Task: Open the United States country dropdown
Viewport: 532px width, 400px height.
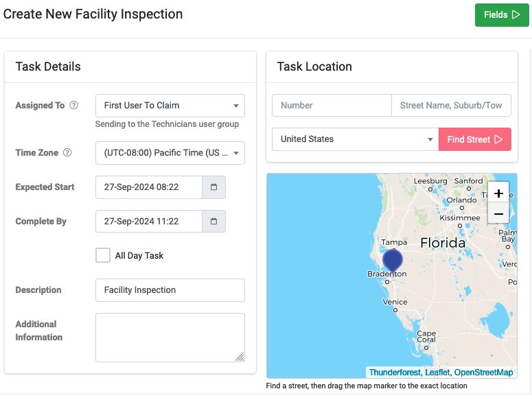Action: tap(356, 139)
